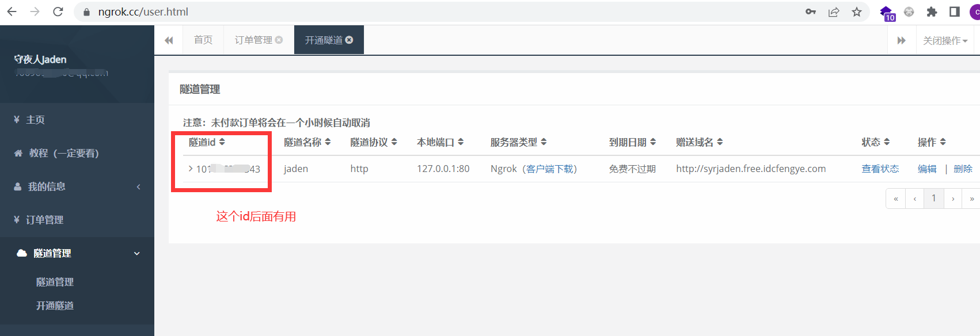Switch to the 首页 tab

pyautogui.click(x=203, y=40)
